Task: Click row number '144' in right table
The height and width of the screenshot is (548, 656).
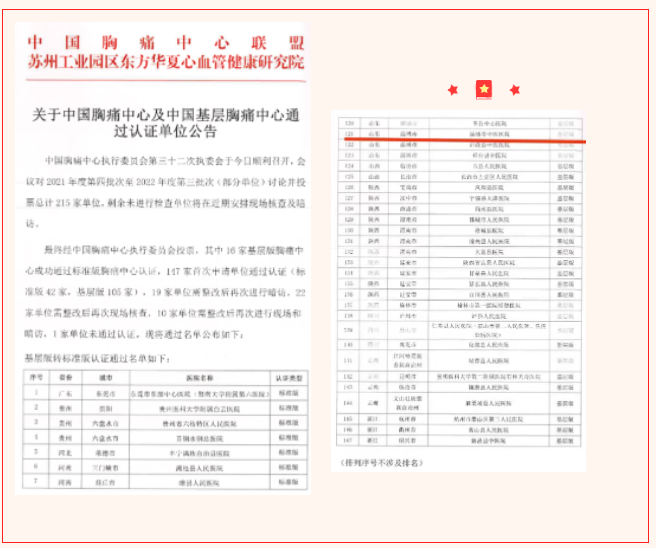Action: (348, 403)
